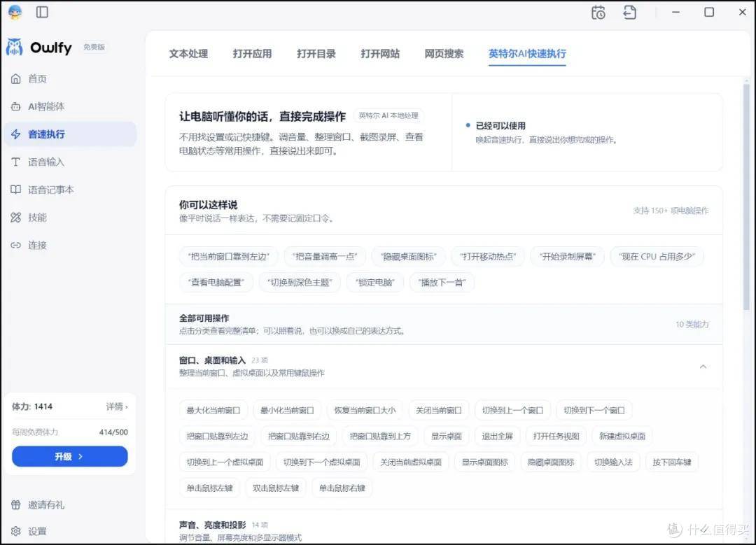The image size is (756, 545).
Task: Open 体力 详情 details link
Action: 117,406
